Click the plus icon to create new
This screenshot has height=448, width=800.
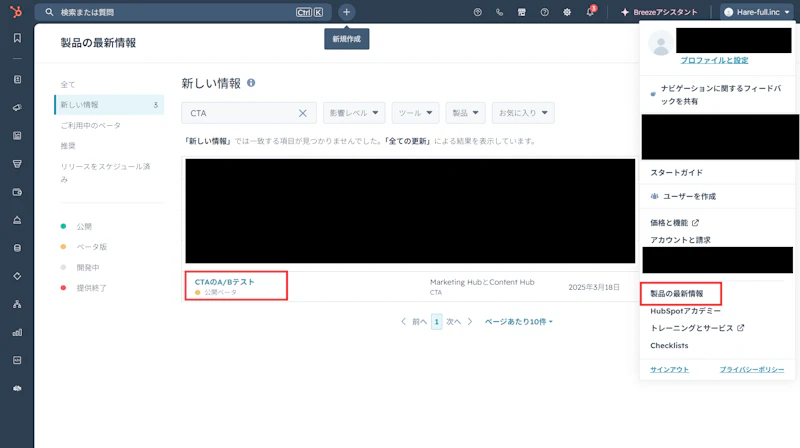[346, 12]
